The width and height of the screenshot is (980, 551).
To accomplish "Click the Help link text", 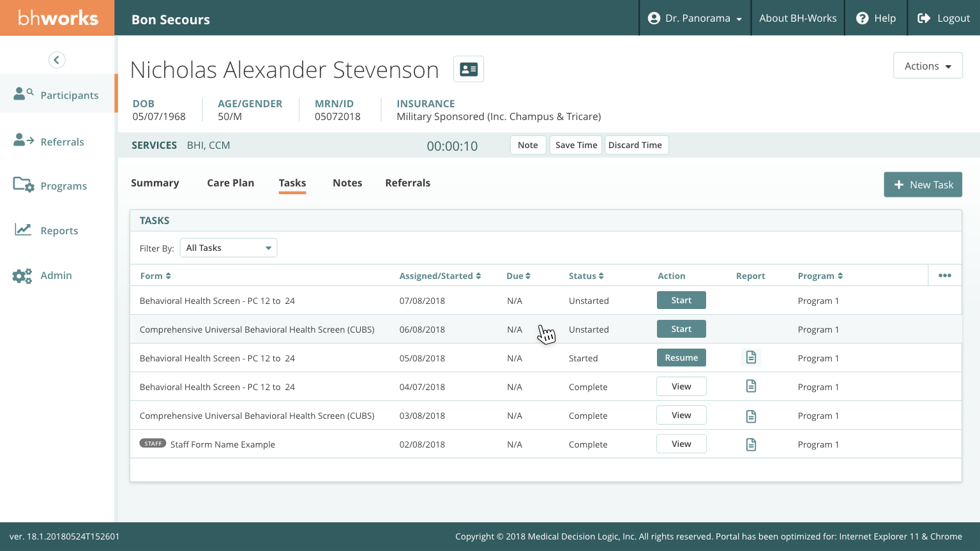I will 885,18.
